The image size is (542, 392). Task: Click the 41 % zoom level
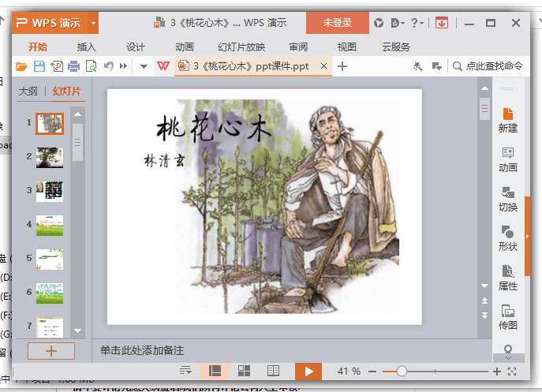(349, 371)
